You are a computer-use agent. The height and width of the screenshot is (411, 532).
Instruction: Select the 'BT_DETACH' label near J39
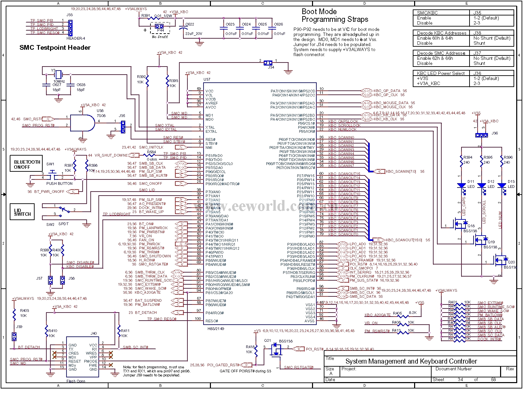tap(29, 347)
